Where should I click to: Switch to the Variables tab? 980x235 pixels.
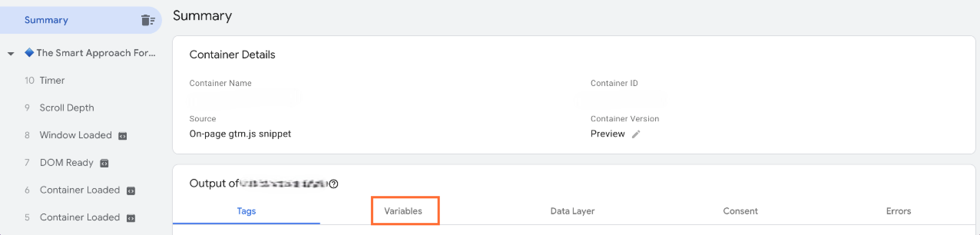(404, 211)
